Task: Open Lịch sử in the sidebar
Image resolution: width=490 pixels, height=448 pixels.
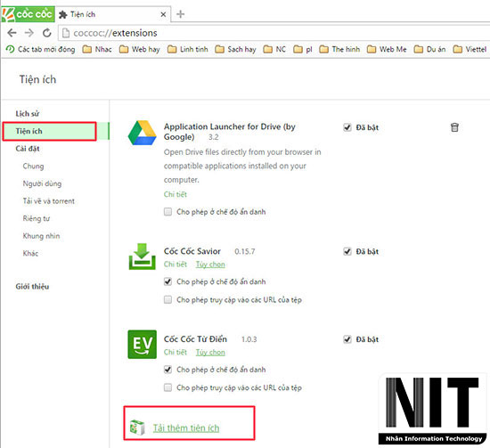Action: point(28,114)
